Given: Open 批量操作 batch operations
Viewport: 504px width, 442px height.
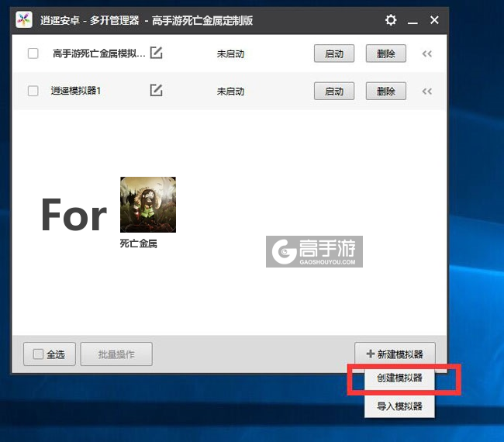Looking at the screenshot, I should tap(116, 354).
